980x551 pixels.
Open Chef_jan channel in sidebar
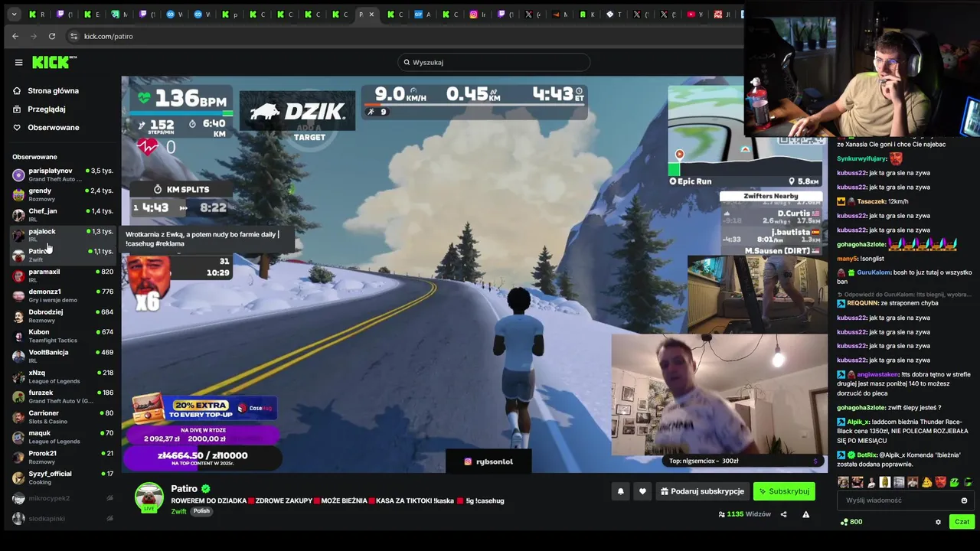tap(61, 214)
